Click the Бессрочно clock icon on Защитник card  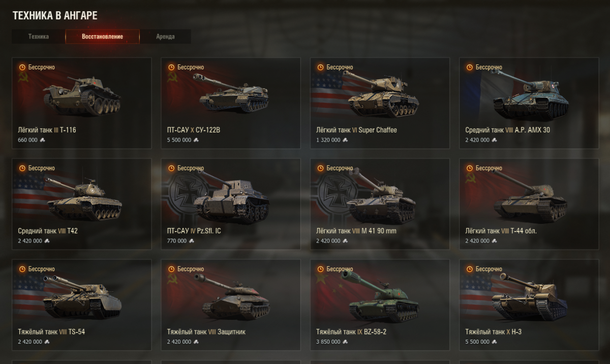(x=171, y=269)
